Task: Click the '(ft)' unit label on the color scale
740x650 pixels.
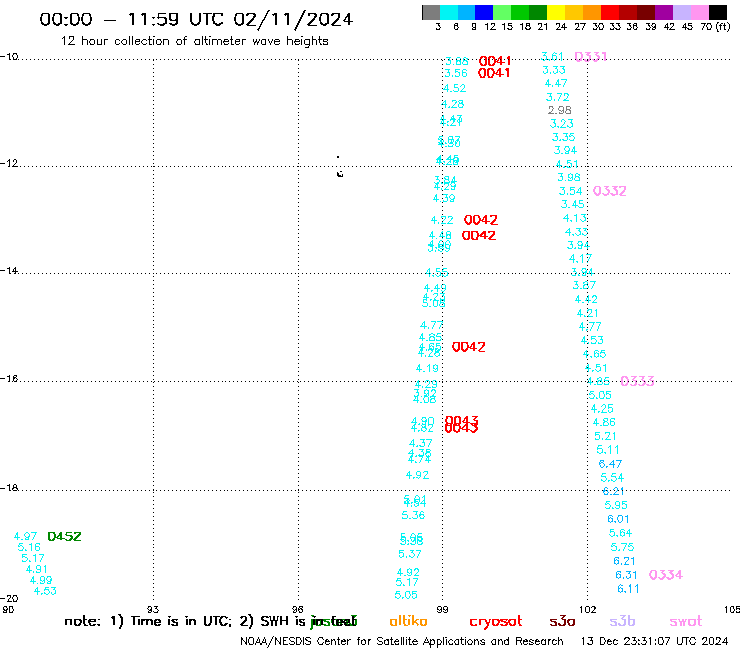Action: coord(723,27)
